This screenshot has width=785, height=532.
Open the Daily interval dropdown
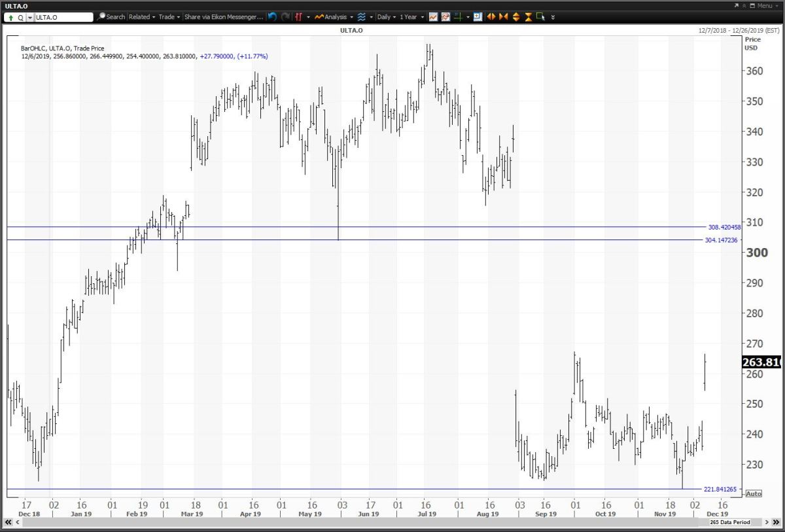click(387, 17)
